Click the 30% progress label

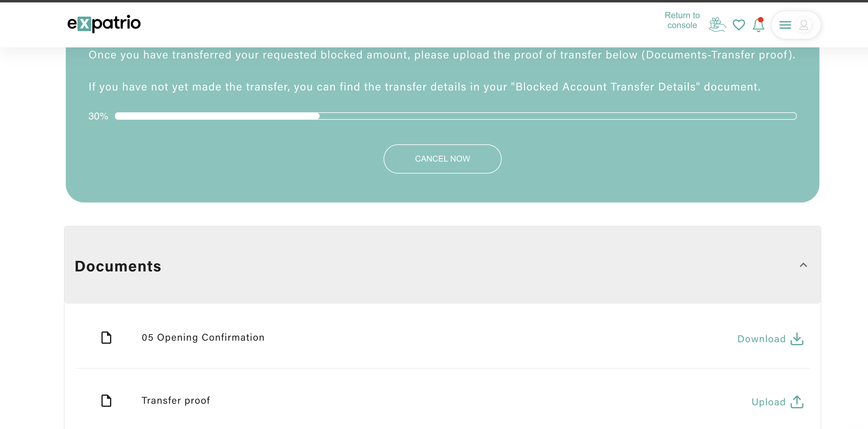click(x=98, y=116)
